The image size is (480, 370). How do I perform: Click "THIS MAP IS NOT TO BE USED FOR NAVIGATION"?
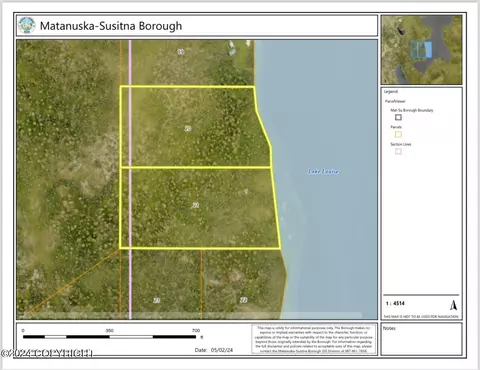(421, 316)
